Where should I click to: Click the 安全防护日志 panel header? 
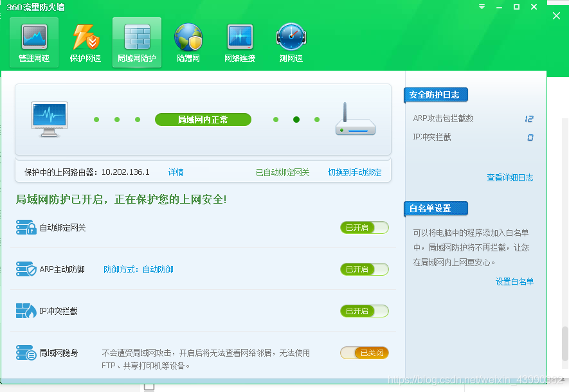(436, 95)
